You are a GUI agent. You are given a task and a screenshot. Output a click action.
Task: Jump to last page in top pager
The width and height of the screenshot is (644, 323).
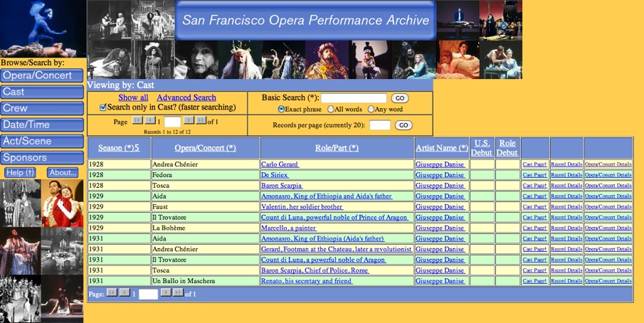pos(201,120)
